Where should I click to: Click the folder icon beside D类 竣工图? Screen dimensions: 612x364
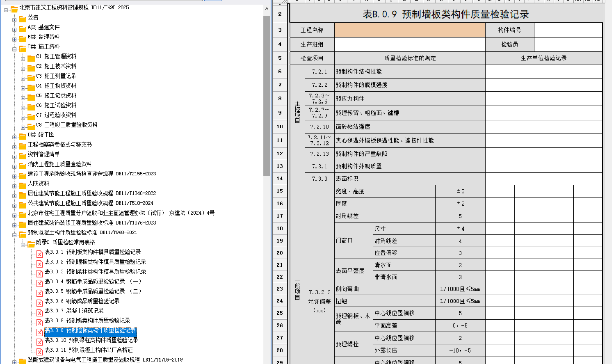point(22,135)
